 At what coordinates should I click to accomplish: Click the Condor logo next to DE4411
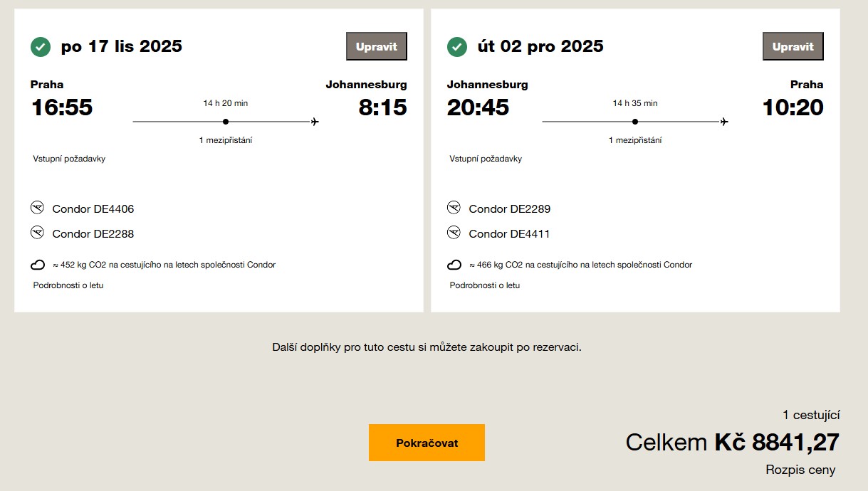[454, 233]
